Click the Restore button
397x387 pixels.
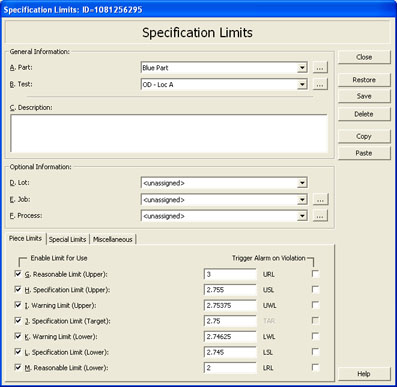364,80
